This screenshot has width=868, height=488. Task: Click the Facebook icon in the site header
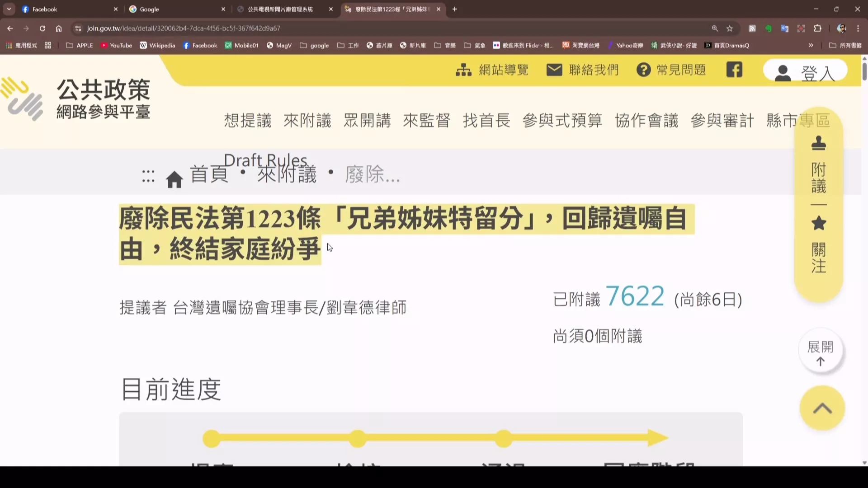[x=734, y=70]
